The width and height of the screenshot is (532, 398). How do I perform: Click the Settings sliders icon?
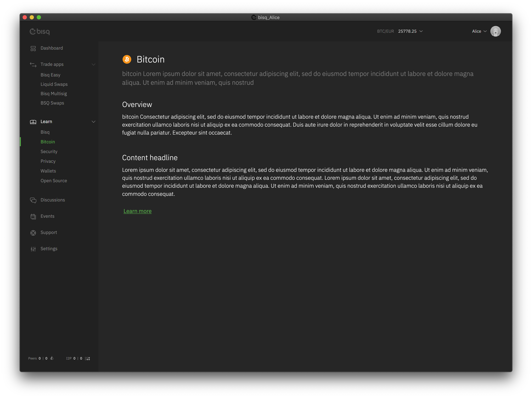(33, 249)
